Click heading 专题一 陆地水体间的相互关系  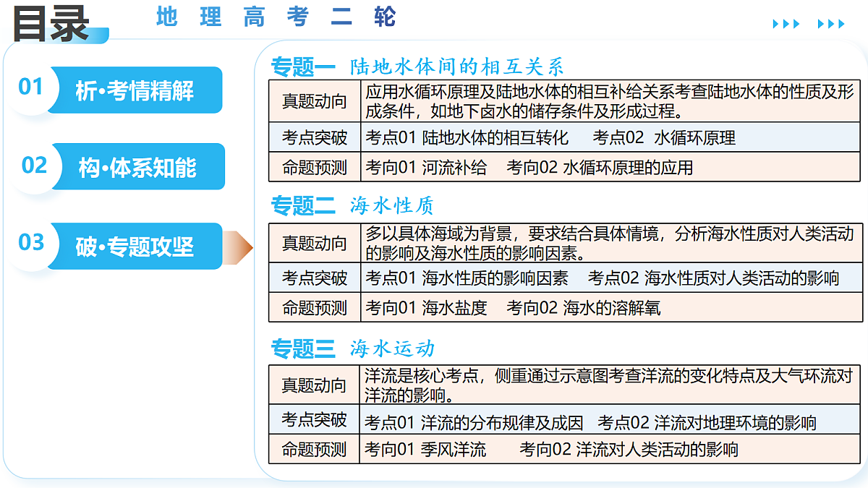tap(417, 67)
